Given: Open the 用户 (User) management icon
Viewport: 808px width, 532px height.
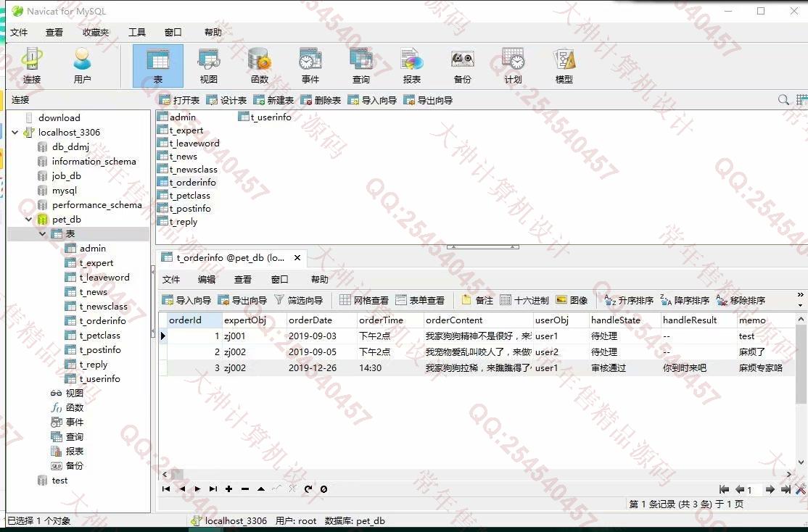Looking at the screenshot, I should (83, 66).
